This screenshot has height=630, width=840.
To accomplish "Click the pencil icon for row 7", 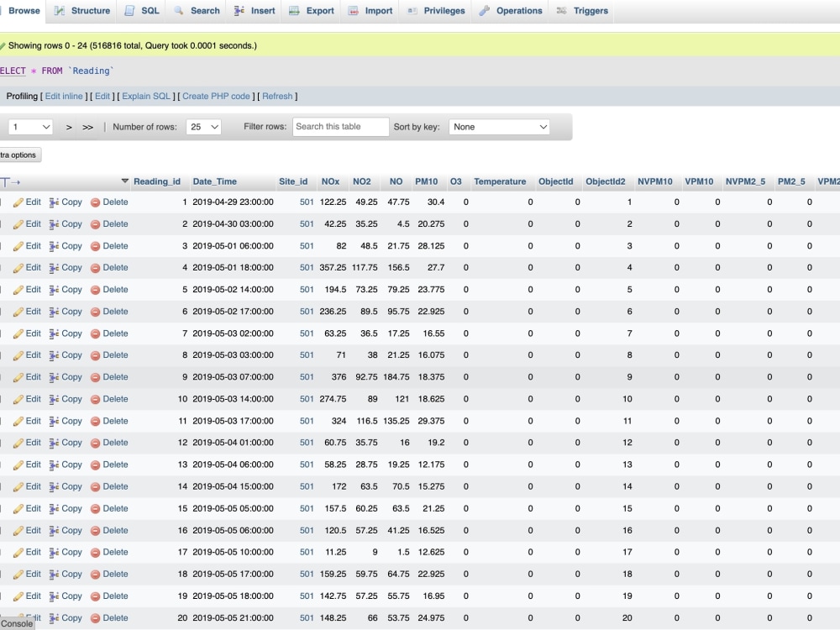I will [18, 333].
